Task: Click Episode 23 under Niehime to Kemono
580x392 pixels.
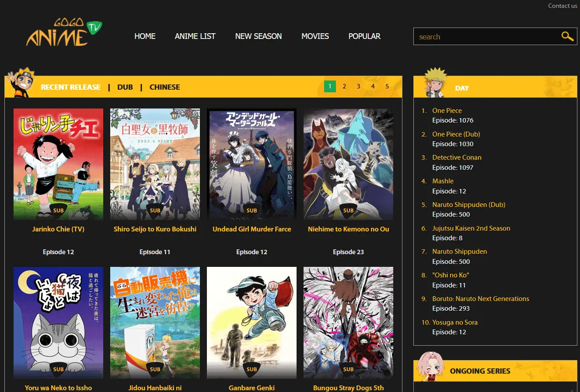Action: 348,252
